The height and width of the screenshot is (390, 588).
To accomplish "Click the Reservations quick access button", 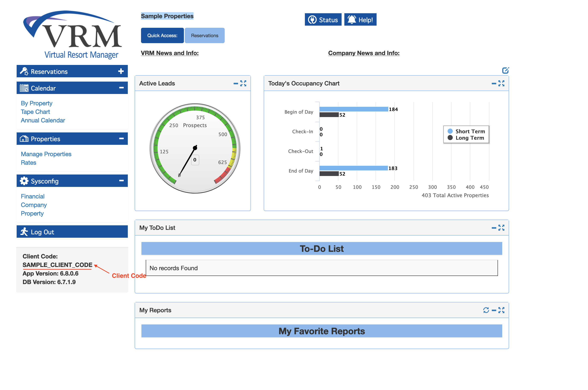I will tap(204, 36).
